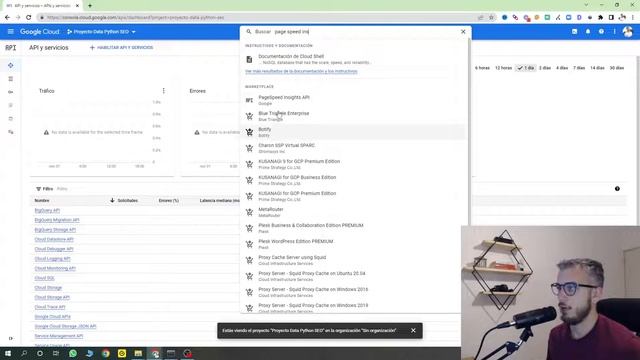This screenshot has width=640, height=360.
Task: Click the Google Cloud logo
Action: tap(40, 31)
